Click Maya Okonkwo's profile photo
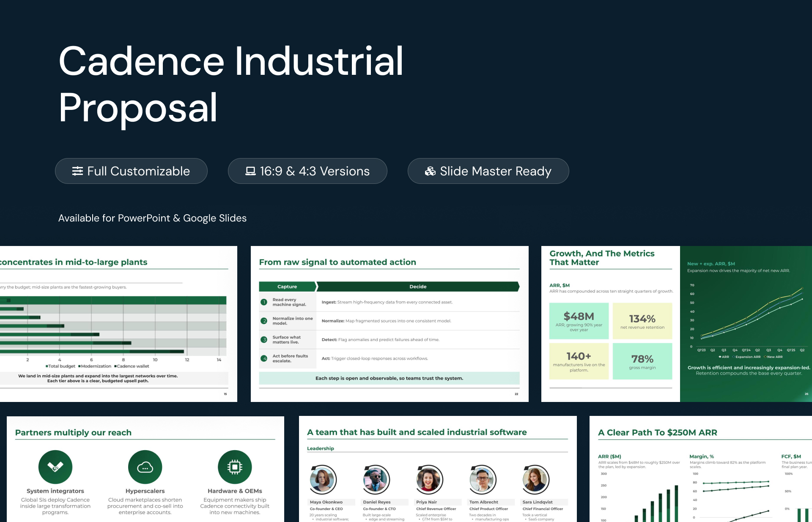The image size is (812, 522). 323,480
